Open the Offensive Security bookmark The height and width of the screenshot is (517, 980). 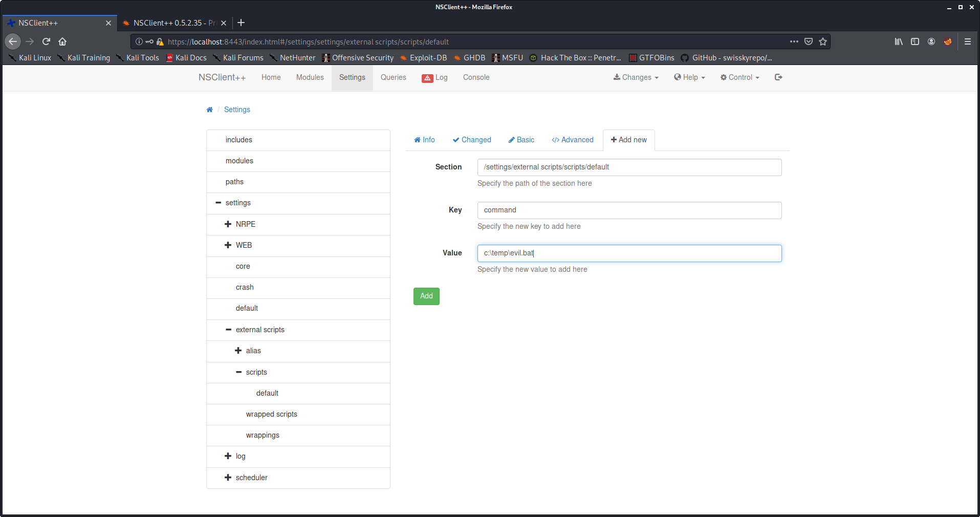[x=358, y=58]
